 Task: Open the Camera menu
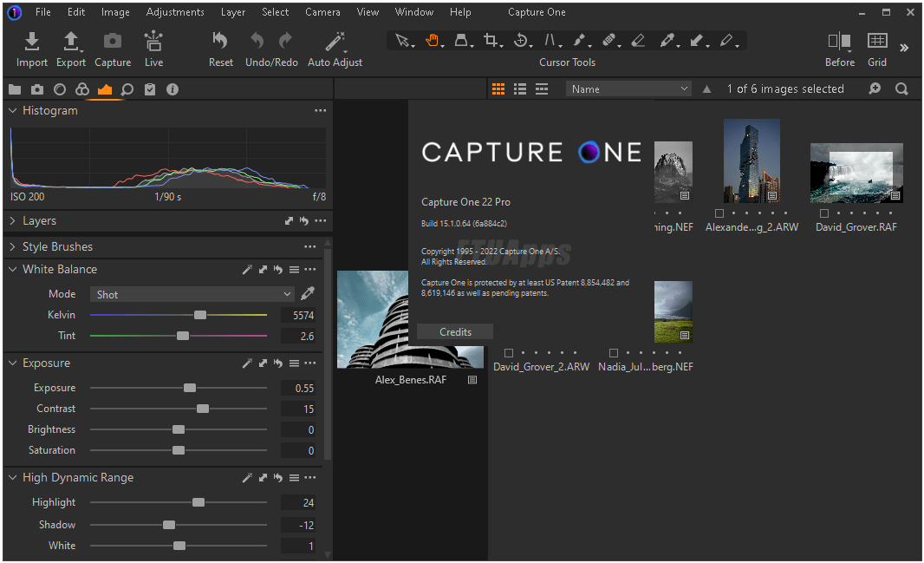tap(322, 12)
